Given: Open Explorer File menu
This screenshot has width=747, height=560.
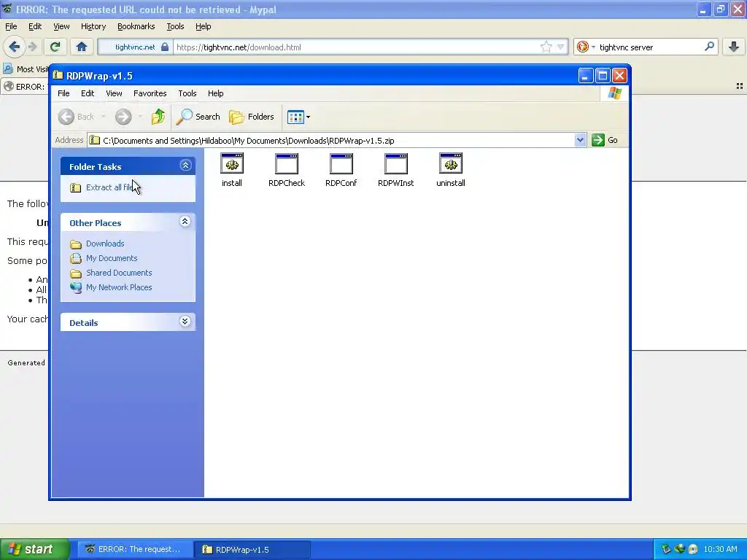Looking at the screenshot, I should coord(63,93).
